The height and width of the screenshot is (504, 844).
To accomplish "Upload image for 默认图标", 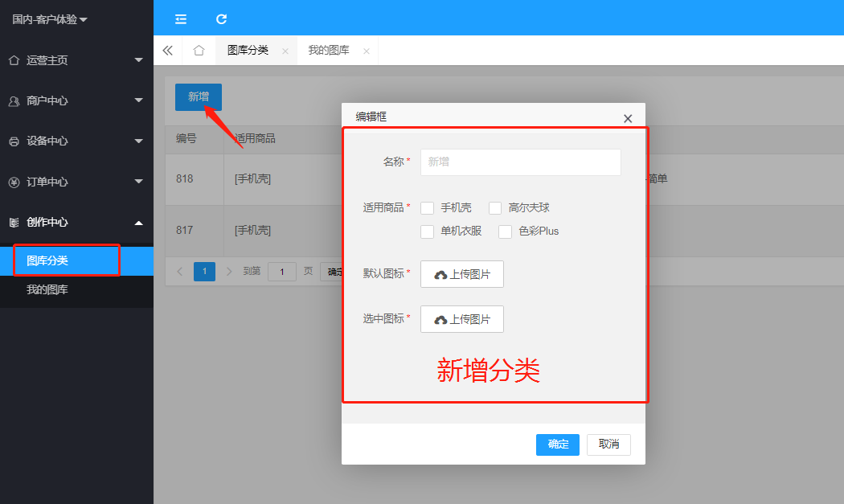I will [x=462, y=274].
